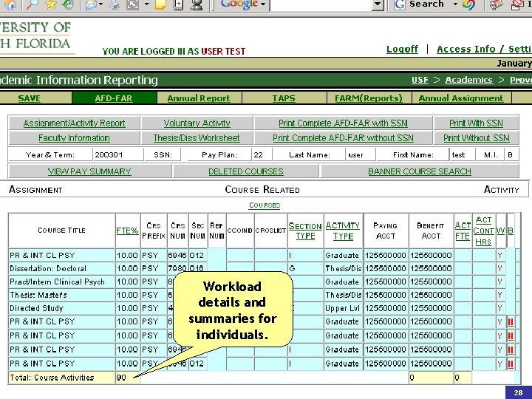Click the FTE% column header link
Viewport: 532px width, 399px height.
[x=127, y=231]
